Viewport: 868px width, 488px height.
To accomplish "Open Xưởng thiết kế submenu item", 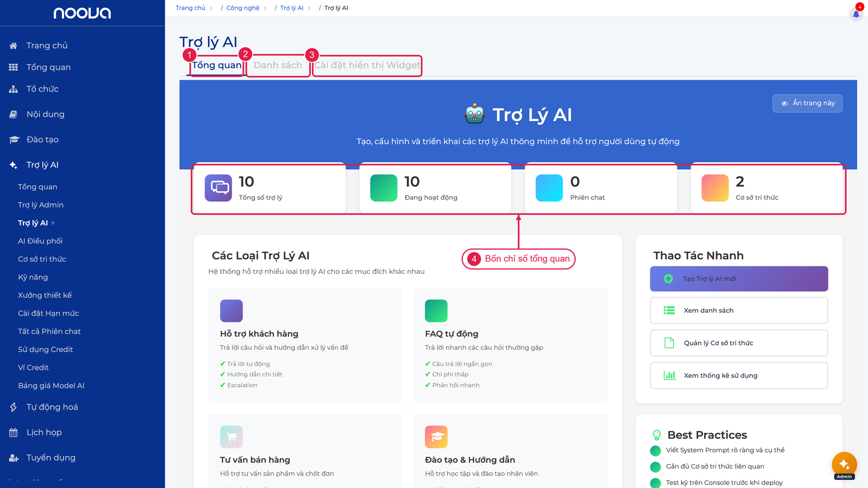I will tap(44, 296).
